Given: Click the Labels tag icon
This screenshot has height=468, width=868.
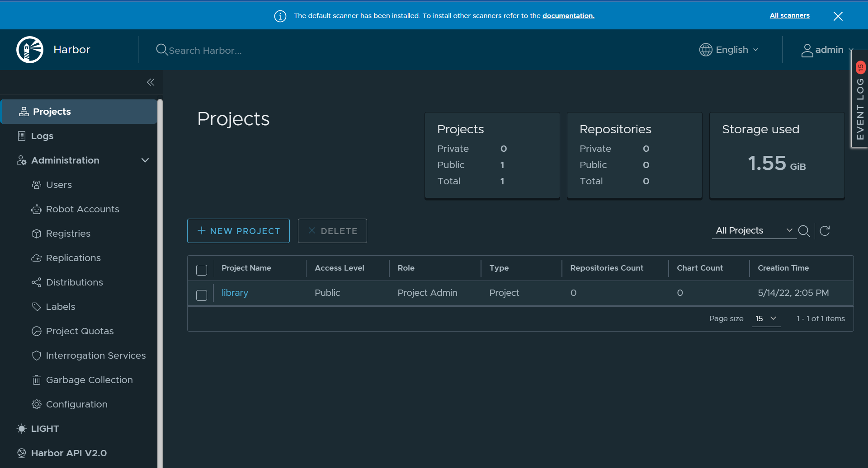Looking at the screenshot, I should (x=37, y=307).
